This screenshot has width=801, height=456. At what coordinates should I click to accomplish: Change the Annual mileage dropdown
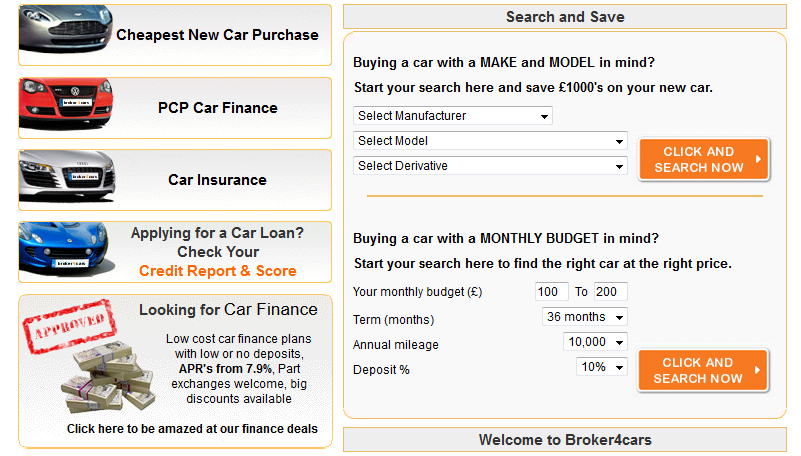tap(595, 342)
